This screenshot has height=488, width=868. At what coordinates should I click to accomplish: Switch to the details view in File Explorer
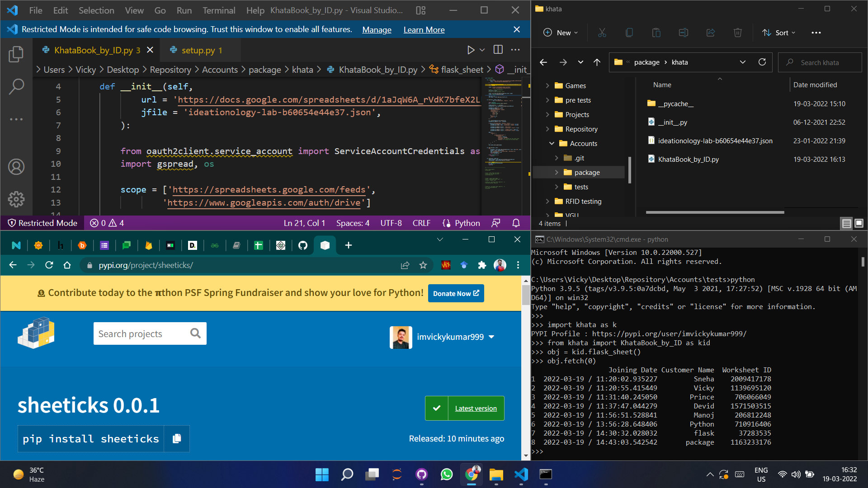[x=846, y=223]
